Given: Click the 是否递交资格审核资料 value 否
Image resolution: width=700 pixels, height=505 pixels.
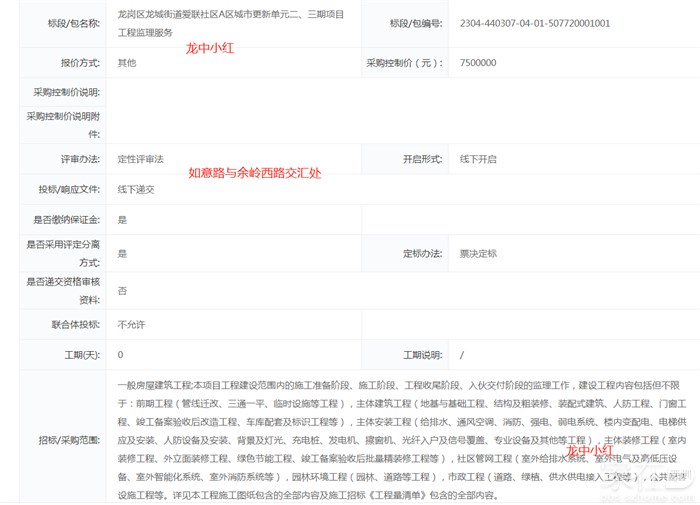Looking at the screenshot, I should (x=122, y=290).
